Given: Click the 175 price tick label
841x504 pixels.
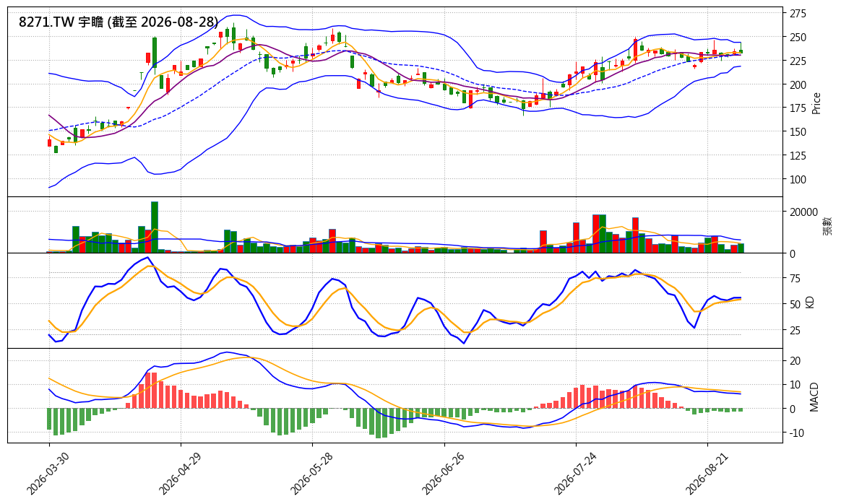Looking at the screenshot, I should pyautogui.click(x=798, y=108).
